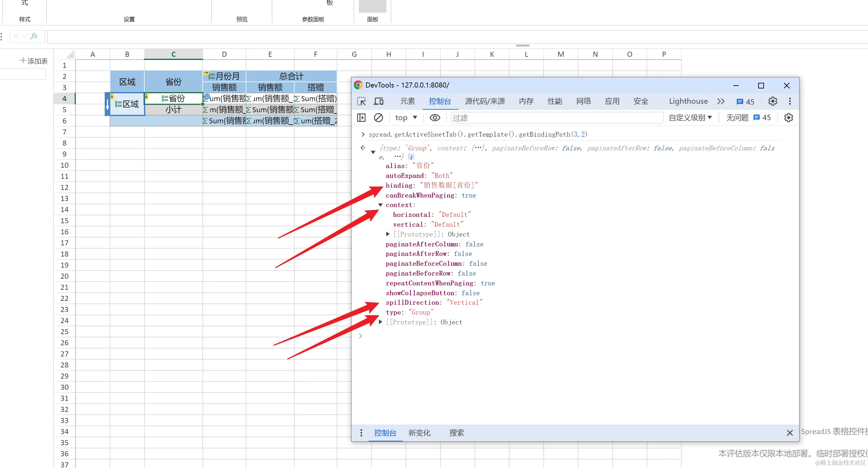Show the more DevTools tabs chevron
This screenshot has width=868, height=468.
720,101
